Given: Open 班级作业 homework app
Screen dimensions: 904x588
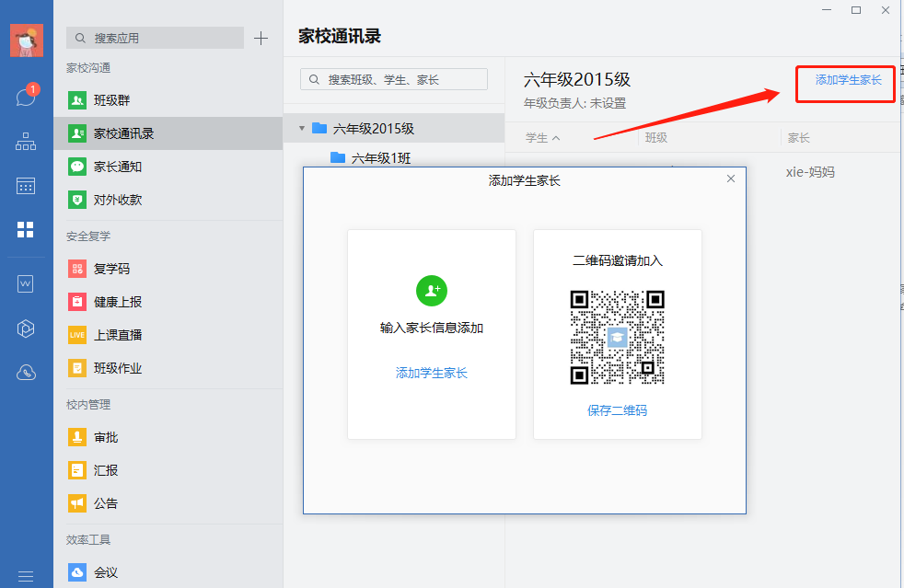Looking at the screenshot, I should click(x=168, y=368).
